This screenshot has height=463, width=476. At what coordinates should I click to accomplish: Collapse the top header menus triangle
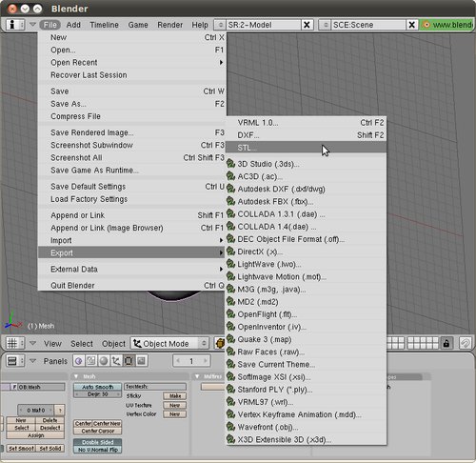click(x=32, y=24)
